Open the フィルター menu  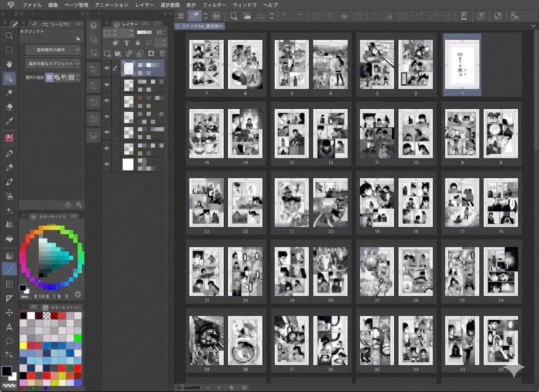214,5
